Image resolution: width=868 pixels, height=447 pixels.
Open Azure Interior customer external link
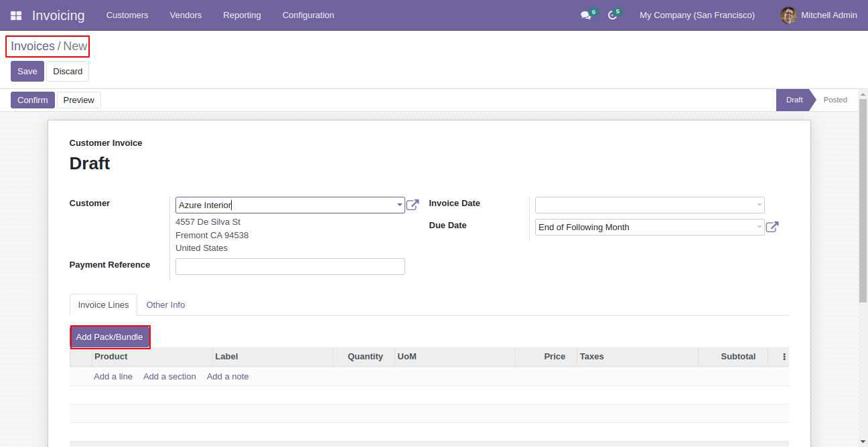(413, 205)
